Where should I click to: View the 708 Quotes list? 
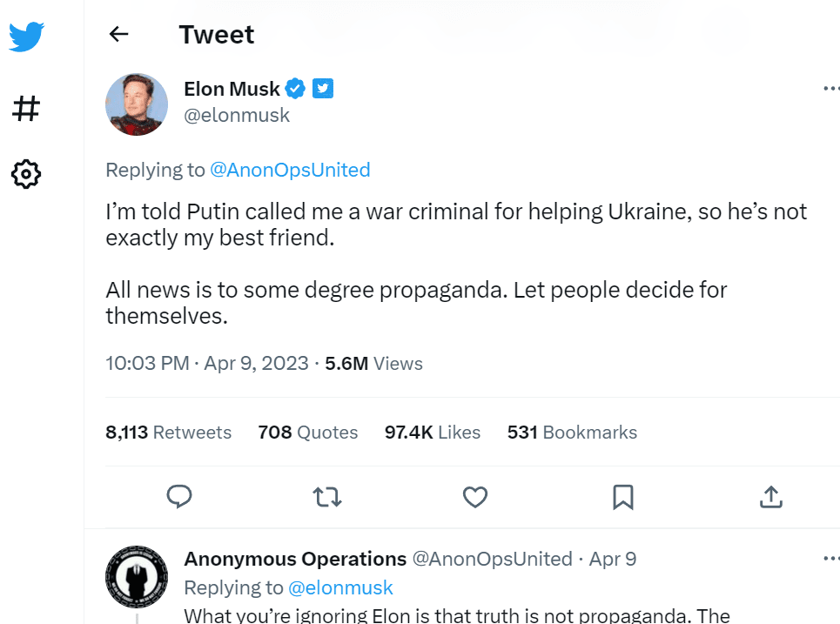(x=308, y=433)
